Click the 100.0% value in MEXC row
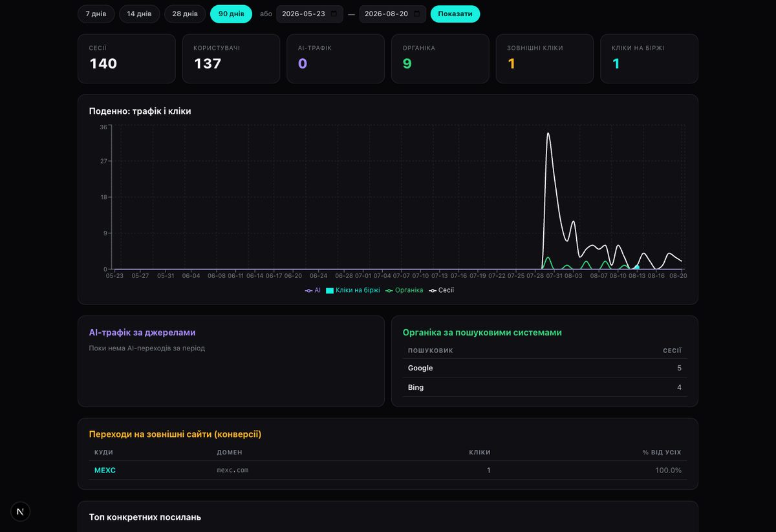This screenshot has height=532, width=776. (x=668, y=470)
